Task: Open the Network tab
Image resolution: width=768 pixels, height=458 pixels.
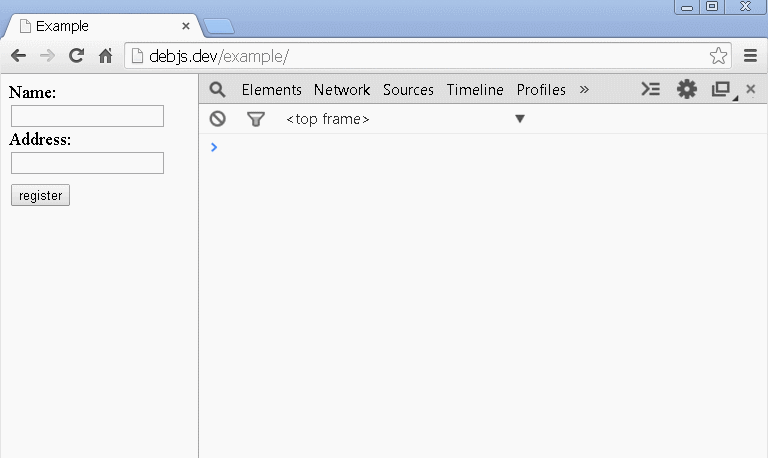Action: click(342, 90)
